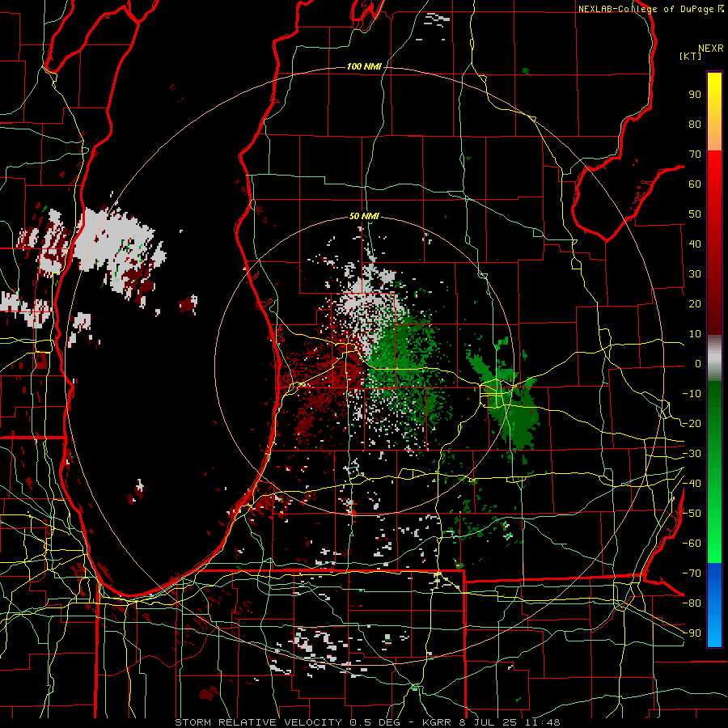The height and width of the screenshot is (728, 728).
Task: Click the positive 80 value on the velocity scale
Action: [695, 124]
